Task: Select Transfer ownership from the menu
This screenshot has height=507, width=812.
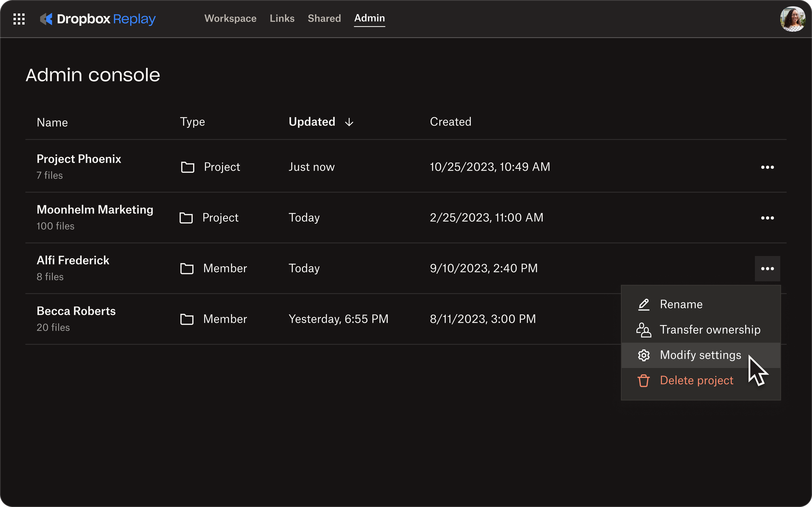Action: tap(710, 330)
